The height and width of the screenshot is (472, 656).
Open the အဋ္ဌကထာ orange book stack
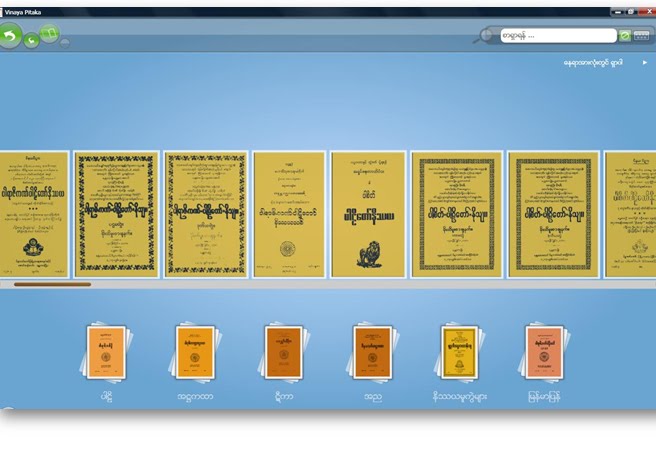click(195, 354)
